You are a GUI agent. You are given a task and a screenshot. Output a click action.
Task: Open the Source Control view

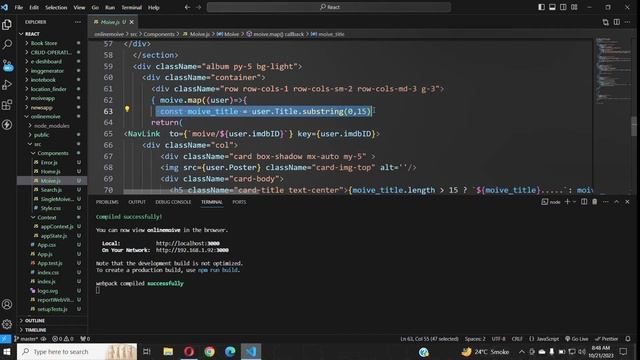pos(7,65)
